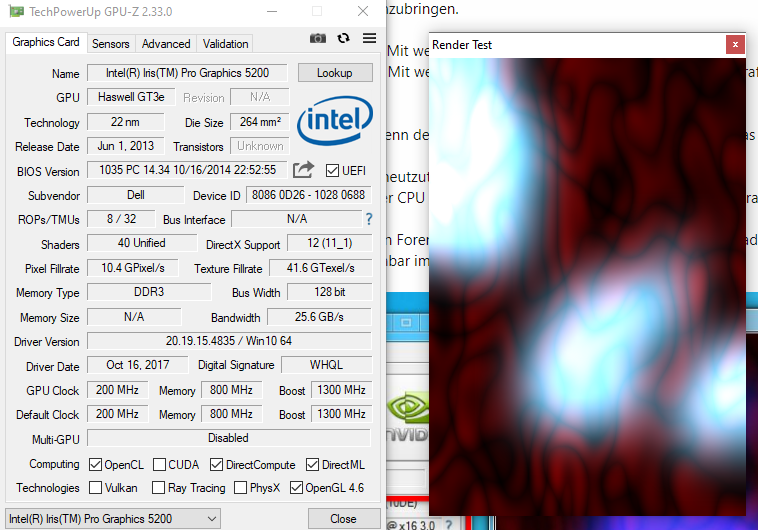
Task: Click the Multi-GPU value Disabled
Action: [x=229, y=438]
